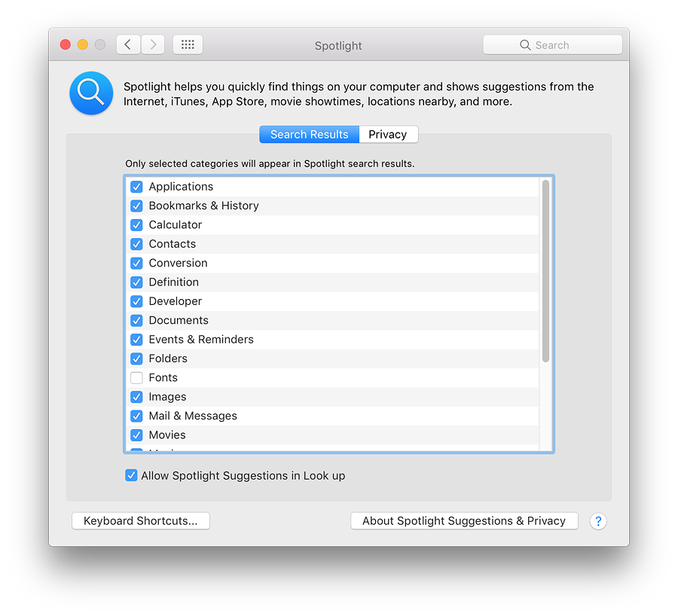
Task: Go forward with the right chevron button
Action: click(153, 44)
